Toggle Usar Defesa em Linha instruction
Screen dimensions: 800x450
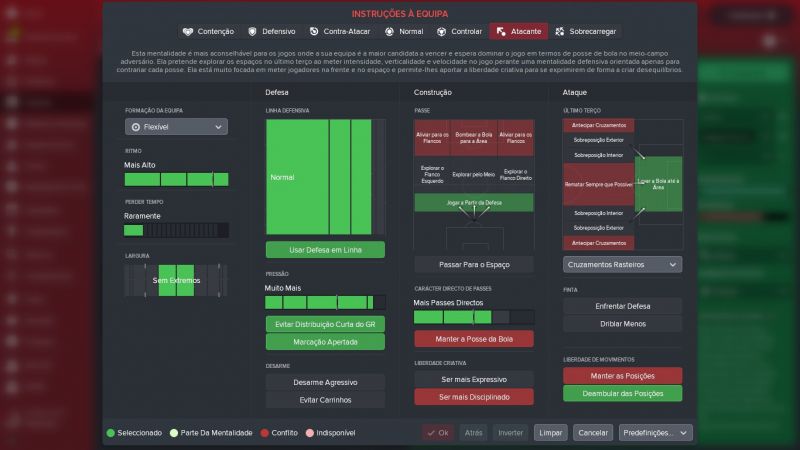(x=325, y=249)
